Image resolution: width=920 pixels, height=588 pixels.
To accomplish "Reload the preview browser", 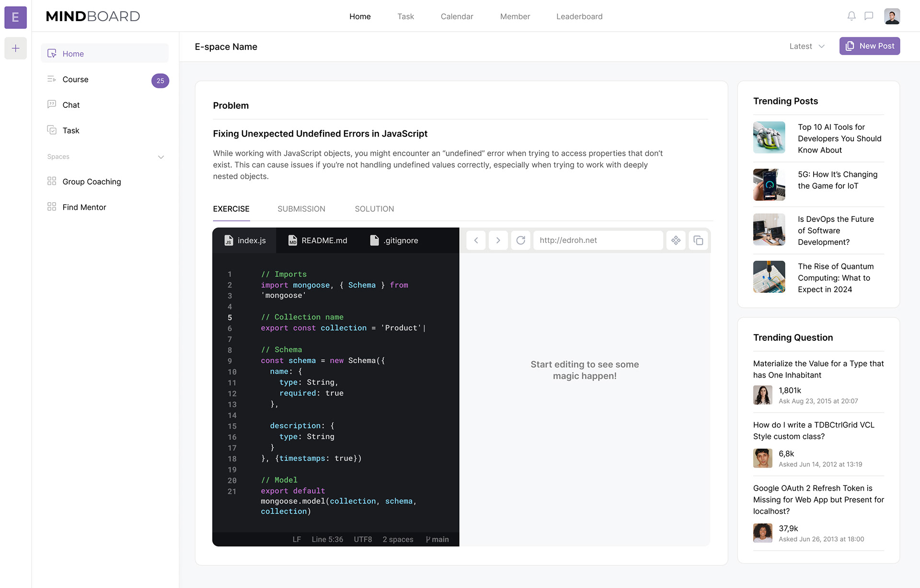I will pos(521,240).
